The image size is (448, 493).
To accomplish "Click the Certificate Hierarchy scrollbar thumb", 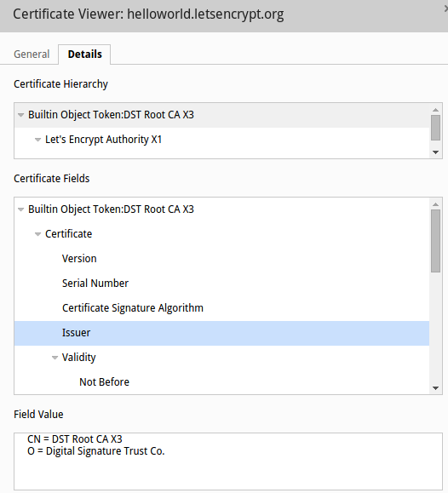I will tap(436, 128).
